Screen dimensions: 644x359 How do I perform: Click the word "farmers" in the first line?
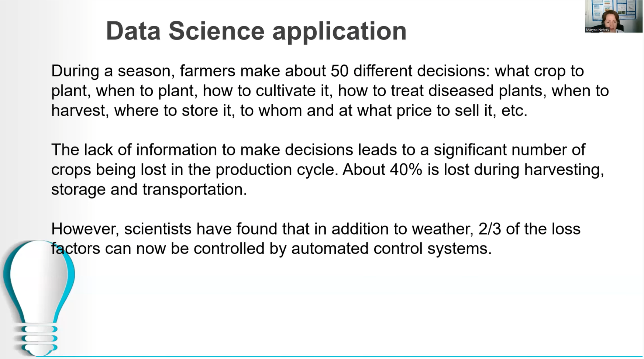click(x=207, y=71)
